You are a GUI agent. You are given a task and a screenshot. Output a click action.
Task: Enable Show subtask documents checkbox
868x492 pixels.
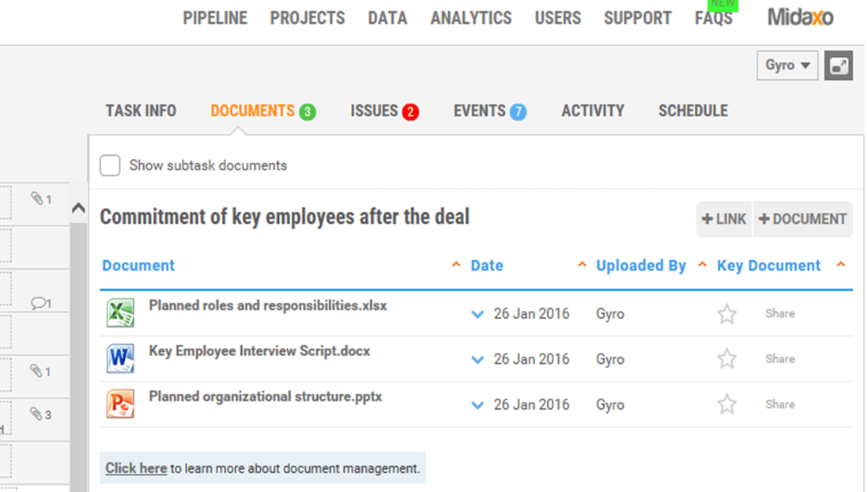(x=110, y=165)
